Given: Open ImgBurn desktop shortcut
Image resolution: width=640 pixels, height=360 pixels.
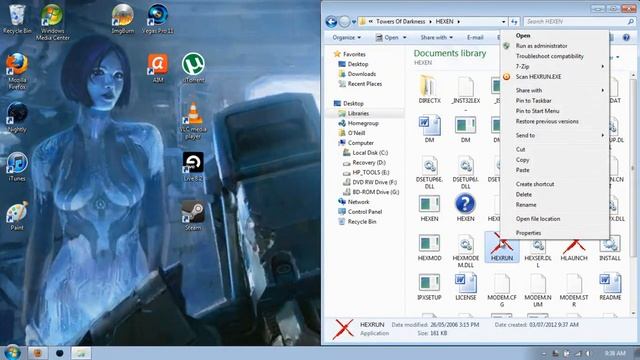Looking at the screenshot, I should [x=122, y=19].
